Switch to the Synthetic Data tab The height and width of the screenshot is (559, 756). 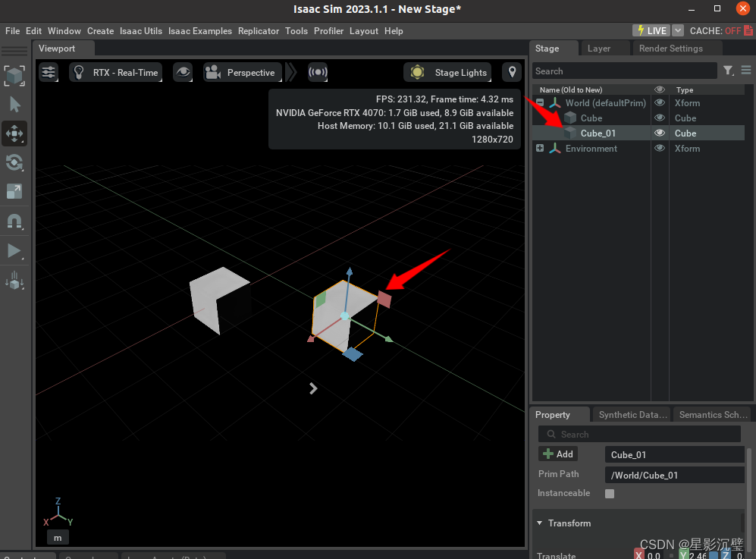click(x=632, y=415)
